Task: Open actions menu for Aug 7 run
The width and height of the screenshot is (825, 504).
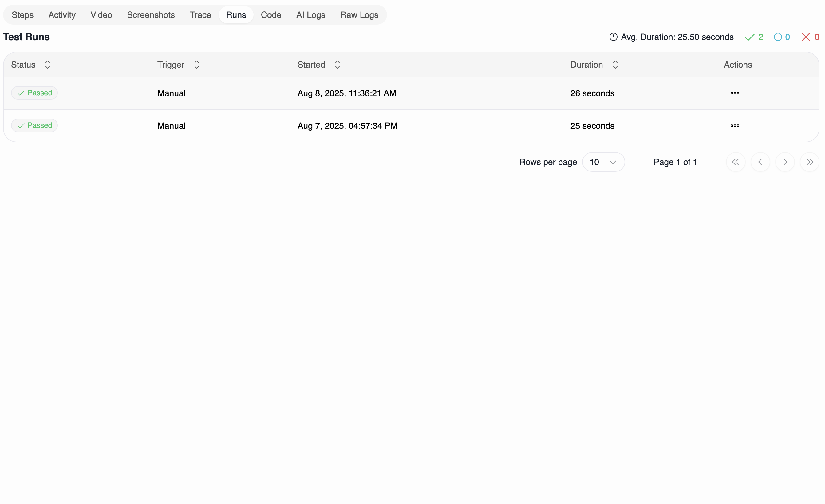Action: click(x=735, y=125)
